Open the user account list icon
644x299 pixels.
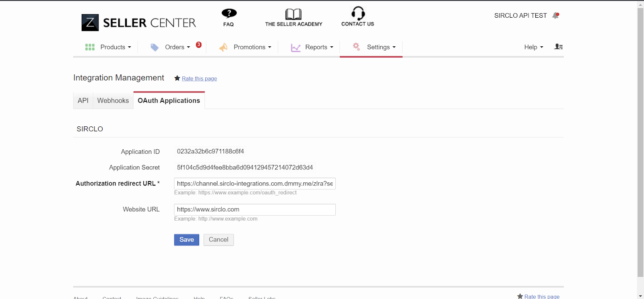[559, 47]
